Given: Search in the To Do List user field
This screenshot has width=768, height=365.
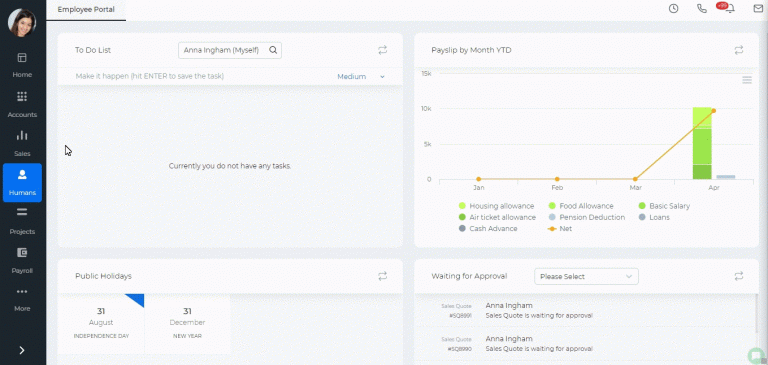Looking at the screenshot, I should pos(273,50).
